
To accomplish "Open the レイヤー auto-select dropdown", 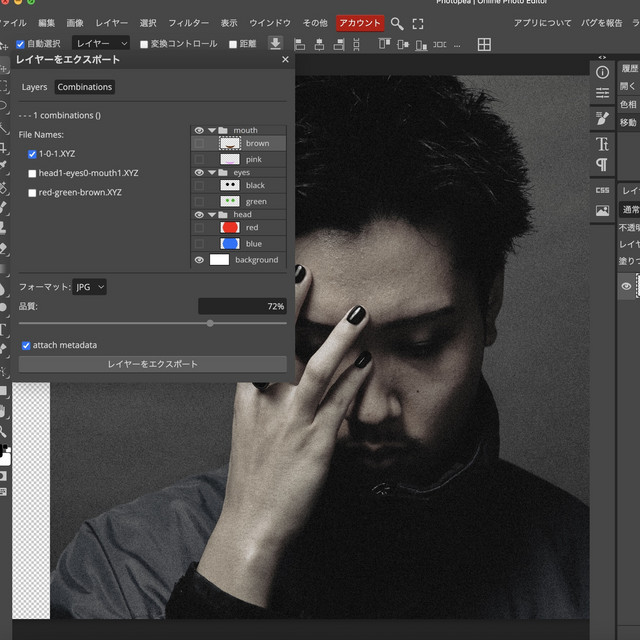I will click(102, 44).
